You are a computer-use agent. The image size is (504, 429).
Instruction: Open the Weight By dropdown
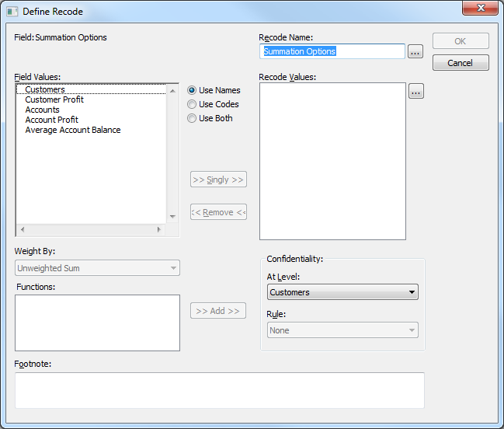point(97,268)
